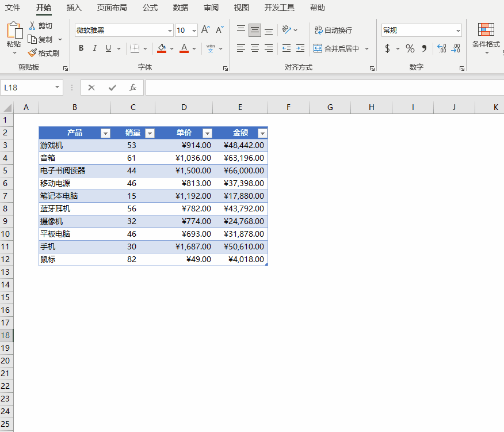Expand font color options arrow
This screenshot has height=432, width=504.
tap(194, 48)
